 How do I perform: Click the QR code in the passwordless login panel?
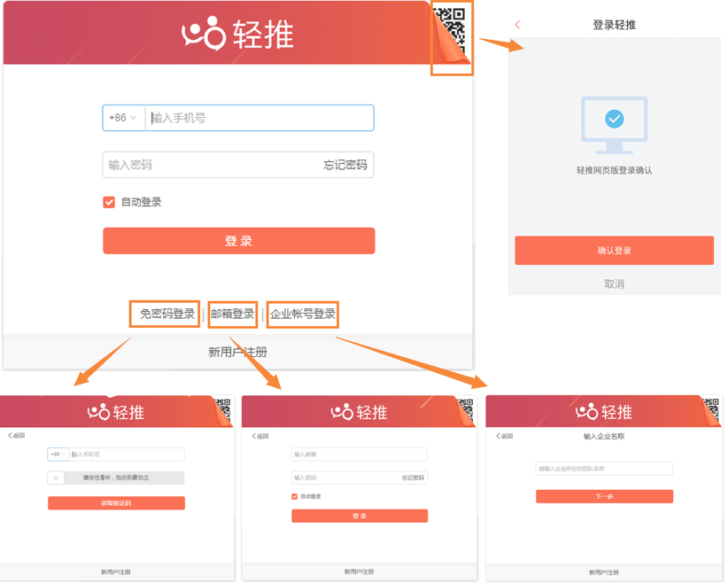(221, 409)
